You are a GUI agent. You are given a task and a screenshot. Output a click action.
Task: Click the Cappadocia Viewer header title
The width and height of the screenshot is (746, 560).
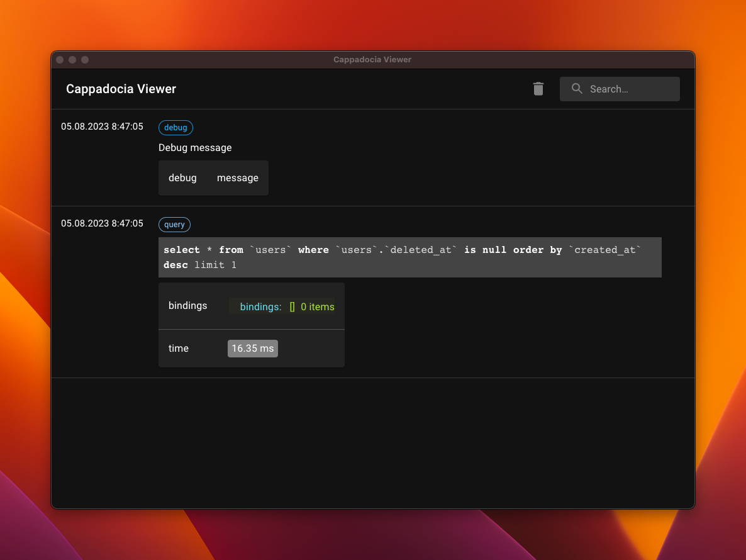pyautogui.click(x=121, y=89)
